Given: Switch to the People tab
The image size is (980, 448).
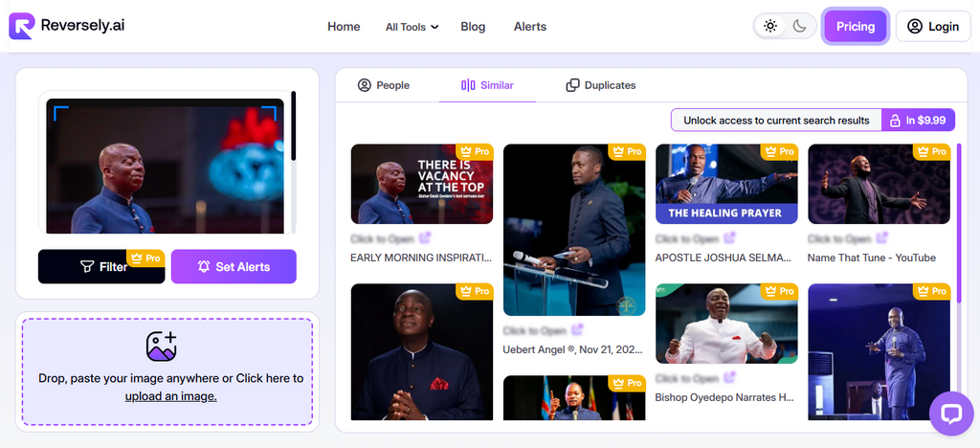Looking at the screenshot, I should (x=383, y=85).
